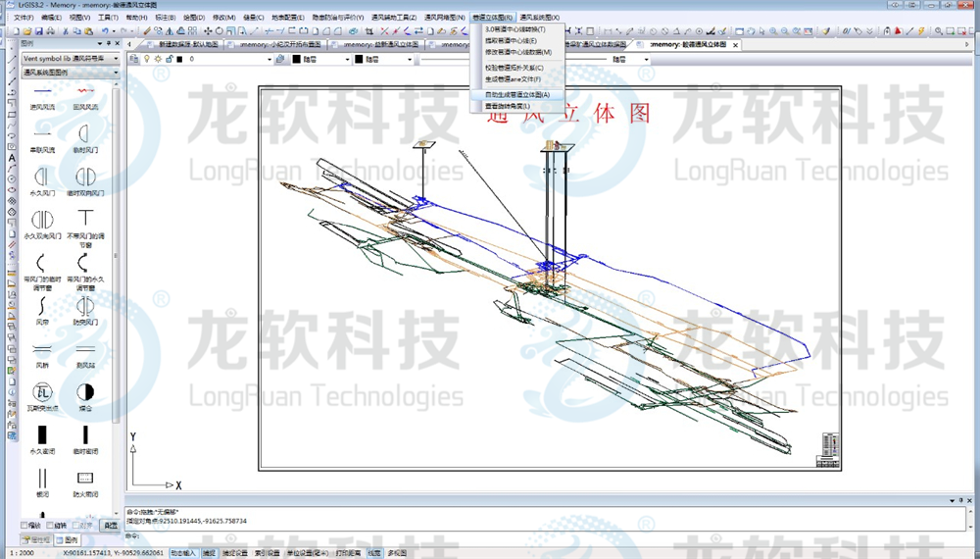The width and height of the screenshot is (980, 559).
Task: Click the Pan/move crosshair tool icon
Action: point(207,31)
